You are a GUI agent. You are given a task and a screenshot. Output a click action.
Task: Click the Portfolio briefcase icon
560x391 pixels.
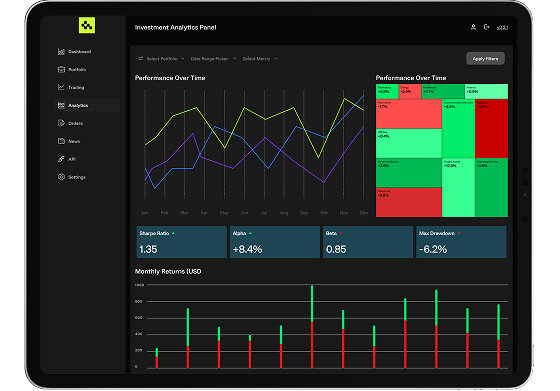click(x=61, y=69)
